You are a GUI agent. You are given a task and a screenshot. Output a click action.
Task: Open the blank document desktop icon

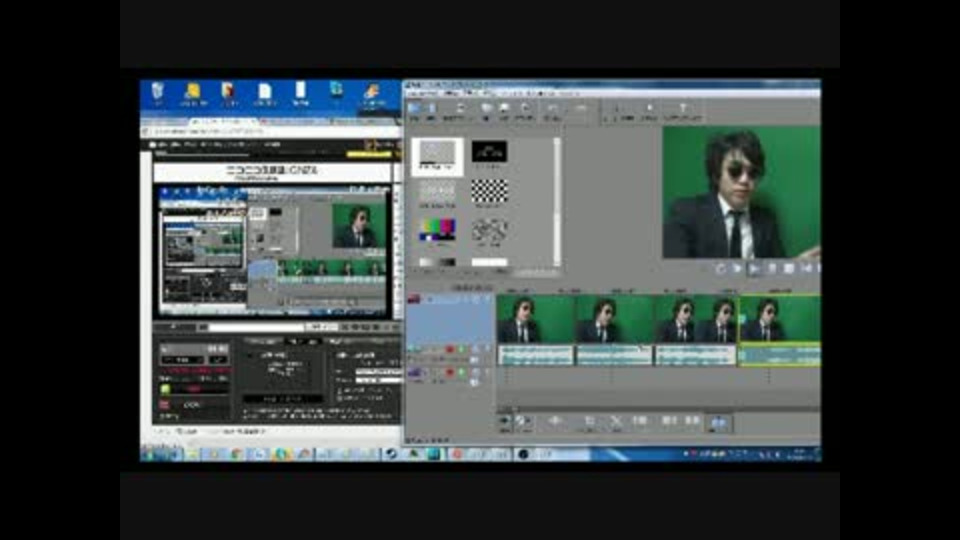264,93
